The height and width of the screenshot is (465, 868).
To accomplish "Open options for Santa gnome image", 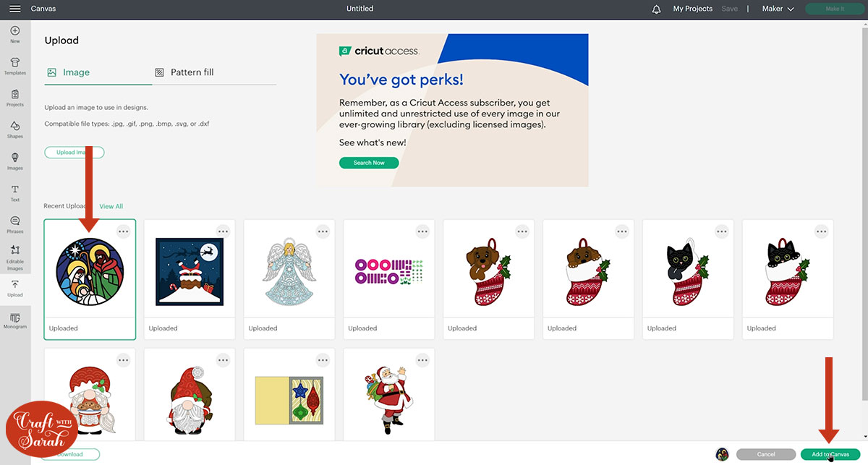I will pos(223,359).
